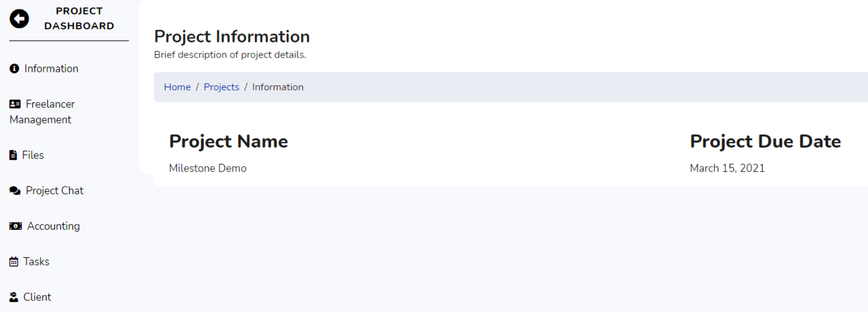Click the Files document icon

click(13, 155)
